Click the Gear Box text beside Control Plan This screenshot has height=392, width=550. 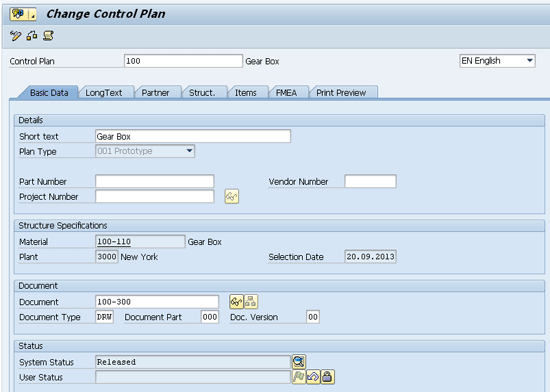click(x=262, y=61)
